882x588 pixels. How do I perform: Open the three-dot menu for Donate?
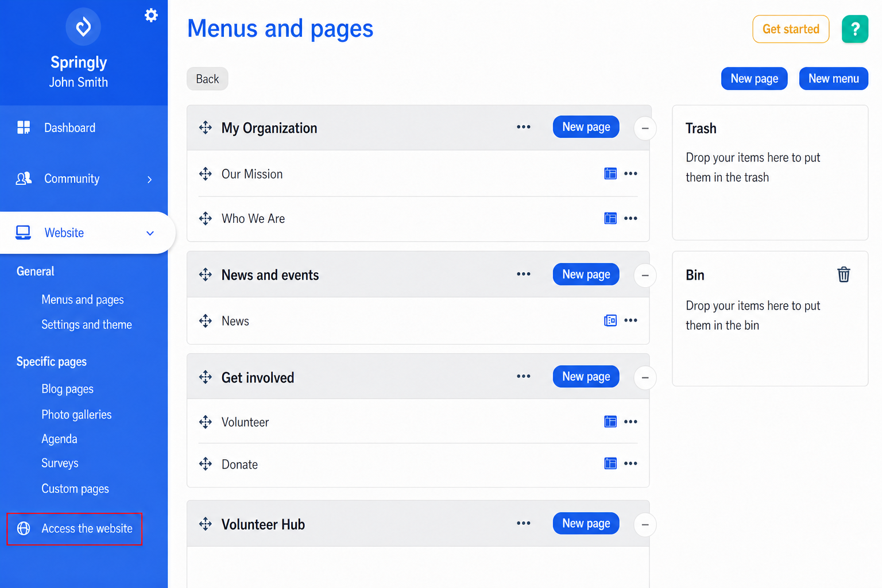pos(630,463)
